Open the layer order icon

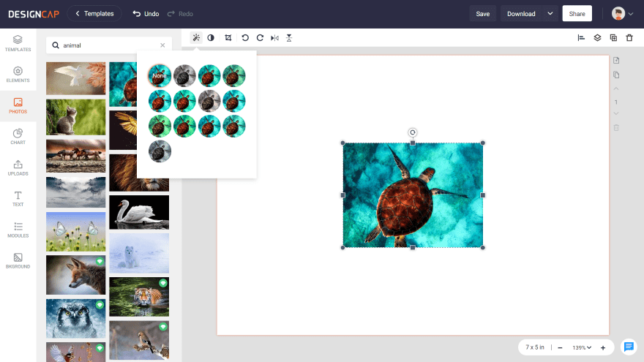[x=597, y=38]
